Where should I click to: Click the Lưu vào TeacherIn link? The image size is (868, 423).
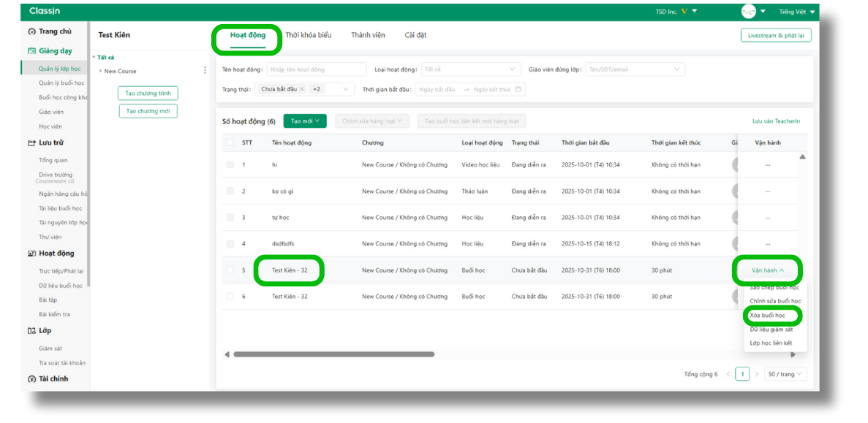(776, 121)
